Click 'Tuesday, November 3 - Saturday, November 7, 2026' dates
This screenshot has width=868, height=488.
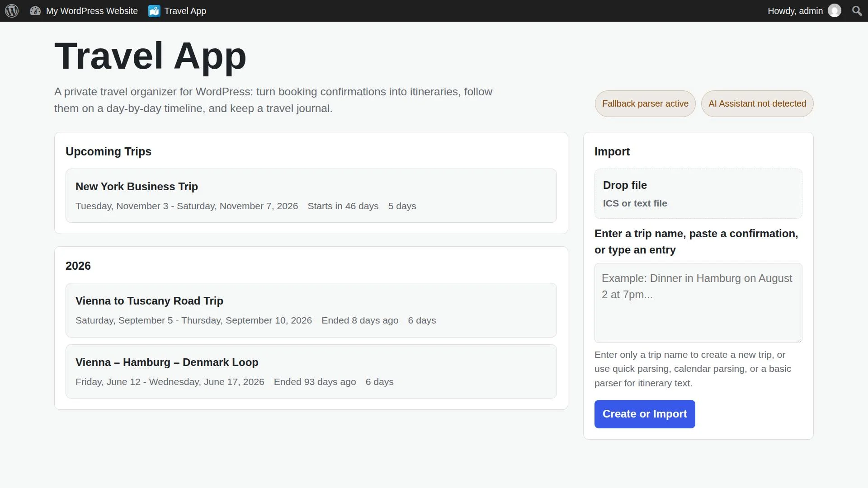[x=187, y=206]
